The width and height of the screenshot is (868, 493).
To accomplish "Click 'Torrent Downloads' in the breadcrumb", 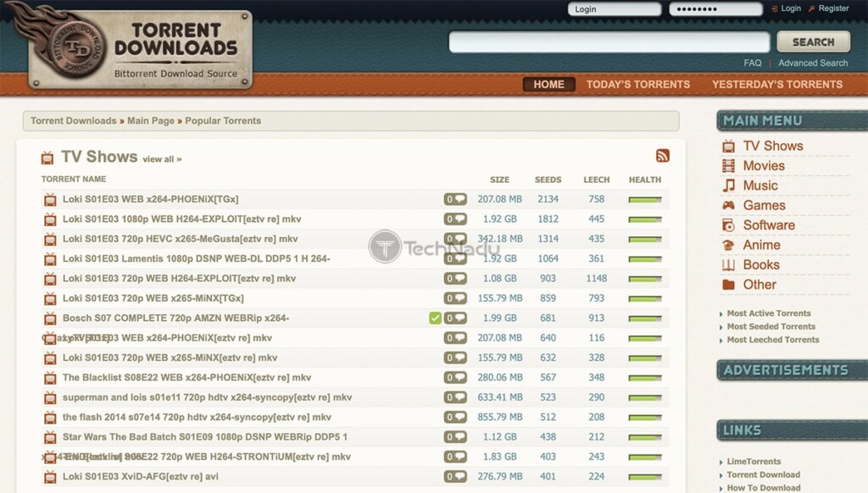I will [74, 120].
